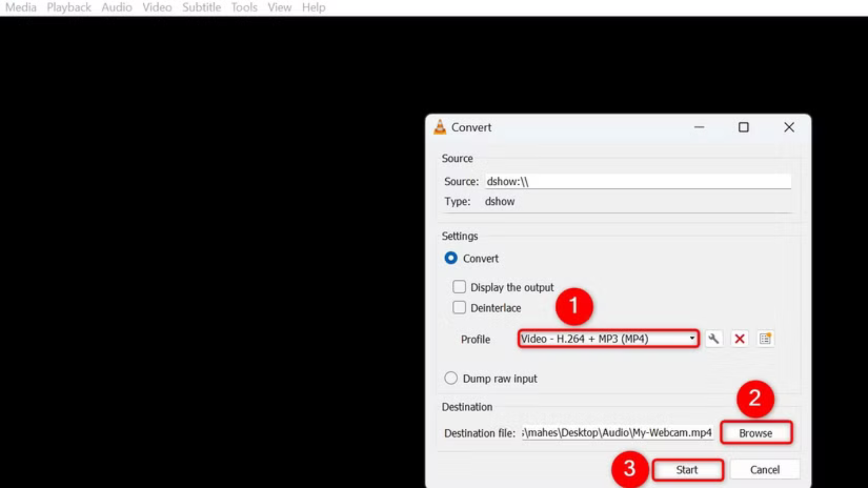Open the Subtitle menu
The image size is (868, 488).
(202, 7)
